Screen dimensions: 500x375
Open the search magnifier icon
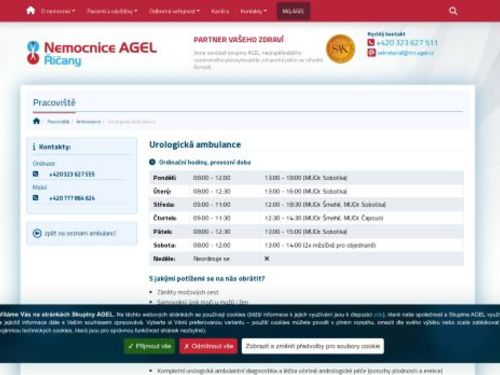point(453,11)
